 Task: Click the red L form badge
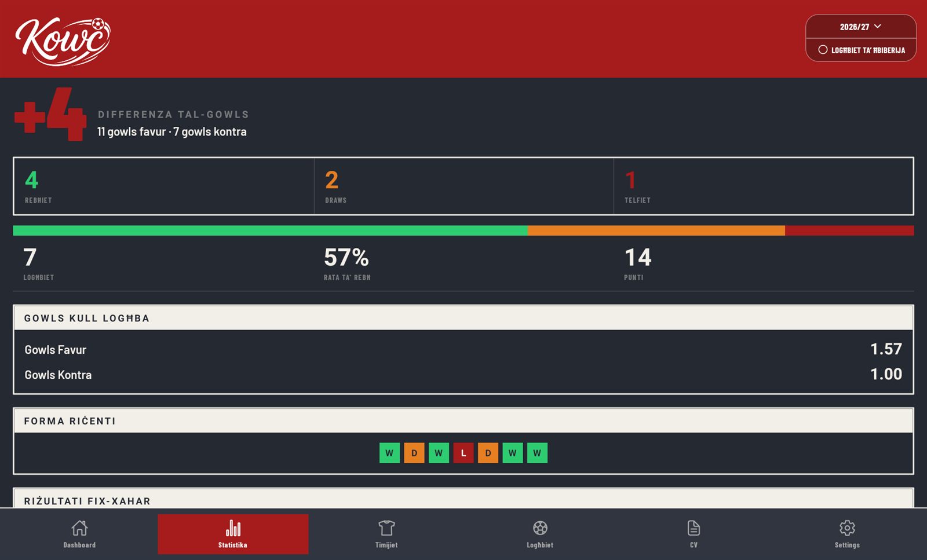(x=463, y=453)
